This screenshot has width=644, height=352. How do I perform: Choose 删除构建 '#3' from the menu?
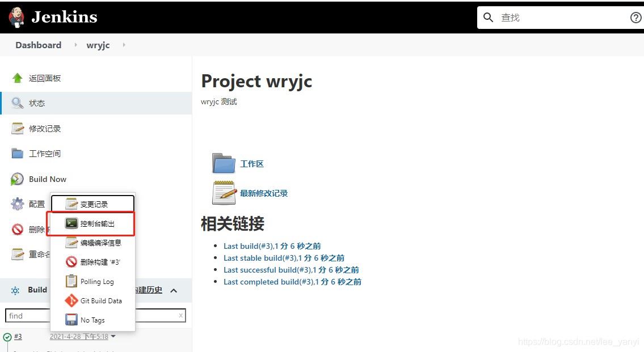coord(93,262)
